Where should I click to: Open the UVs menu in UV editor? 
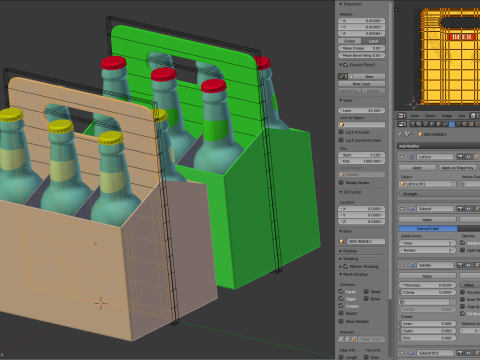pyautogui.click(x=462, y=116)
